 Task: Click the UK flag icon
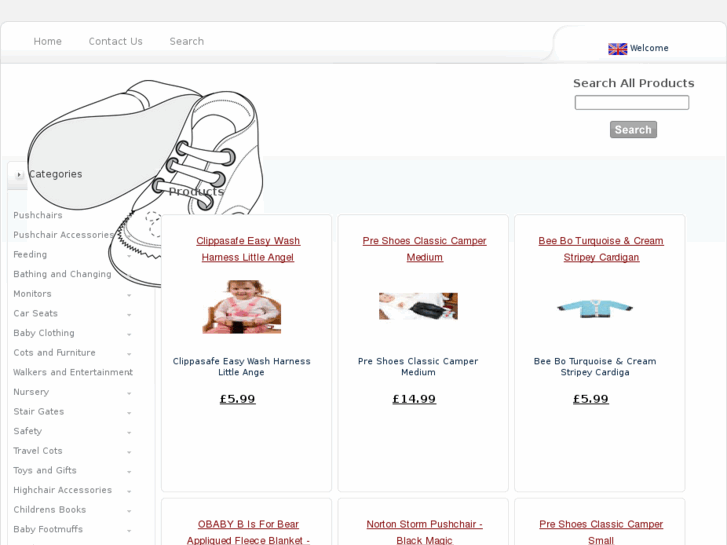click(617, 48)
